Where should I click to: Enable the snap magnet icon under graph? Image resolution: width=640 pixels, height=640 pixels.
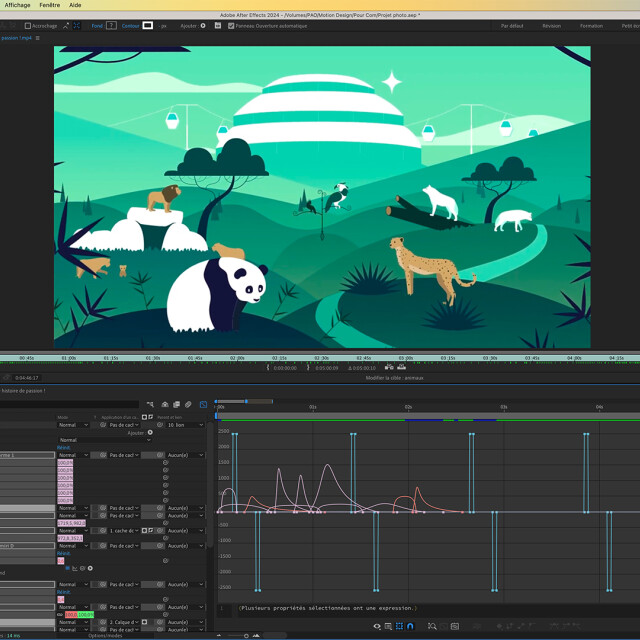click(x=410, y=626)
